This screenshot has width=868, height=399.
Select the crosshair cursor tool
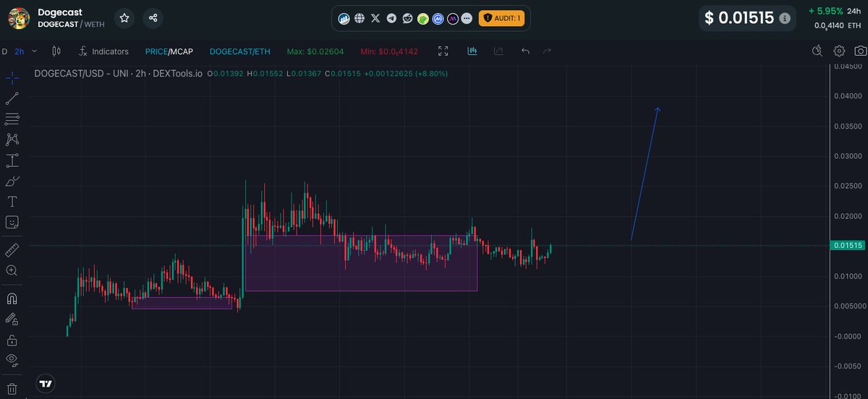coord(12,77)
